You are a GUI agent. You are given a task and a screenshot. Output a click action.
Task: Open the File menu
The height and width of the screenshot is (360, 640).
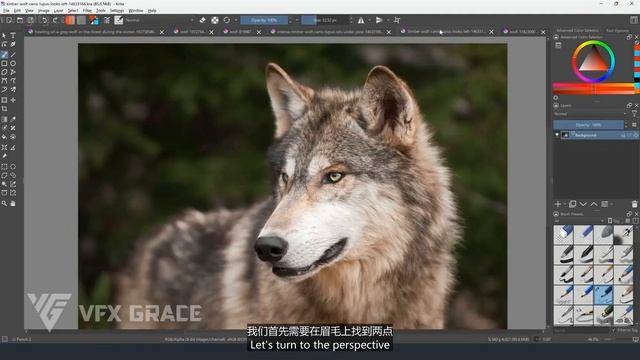pos(6,11)
